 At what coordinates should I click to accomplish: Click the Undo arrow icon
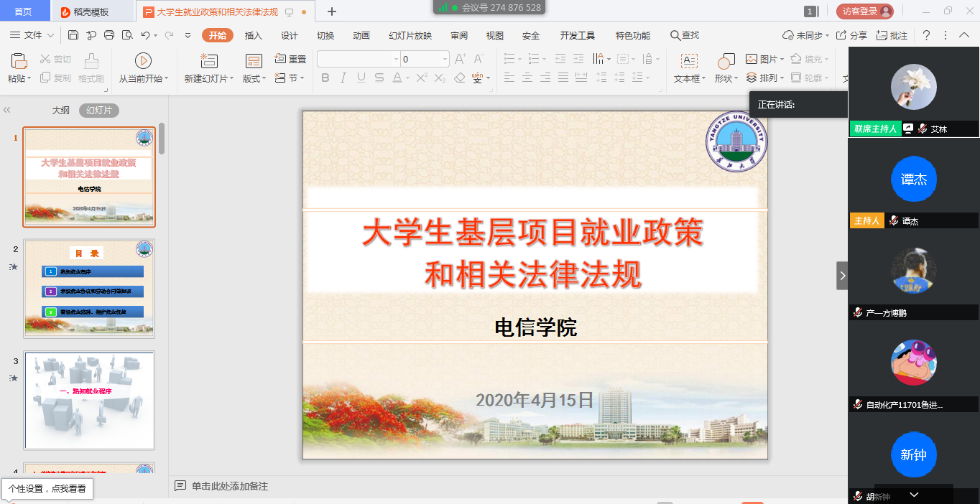(145, 35)
